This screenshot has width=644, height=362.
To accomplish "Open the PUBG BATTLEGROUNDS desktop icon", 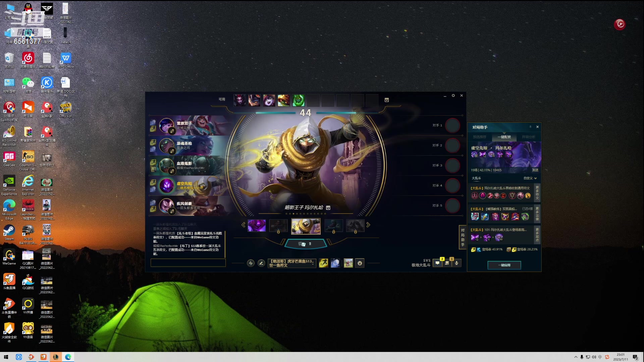I will point(28,235).
